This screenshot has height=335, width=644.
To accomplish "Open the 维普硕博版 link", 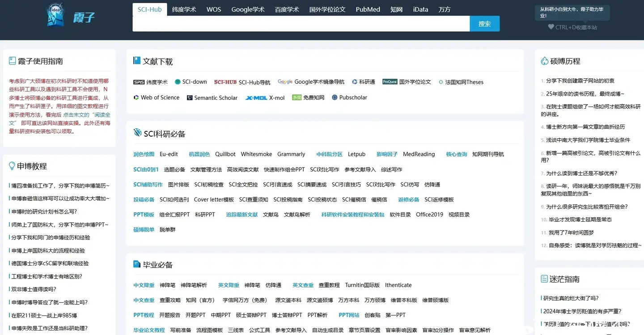I will point(435,300).
